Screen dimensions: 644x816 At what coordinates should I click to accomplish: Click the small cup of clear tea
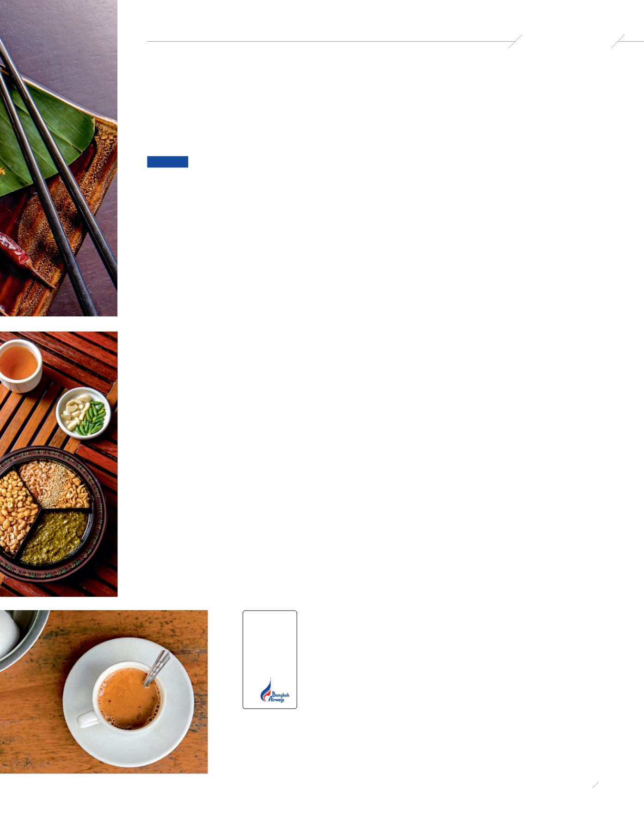(x=20, y=365)
